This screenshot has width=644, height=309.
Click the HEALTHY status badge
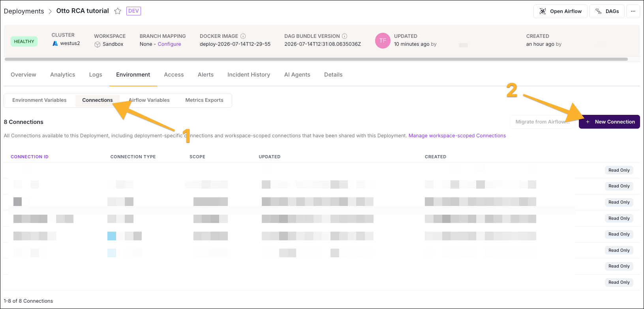click(x=24, y=41)
